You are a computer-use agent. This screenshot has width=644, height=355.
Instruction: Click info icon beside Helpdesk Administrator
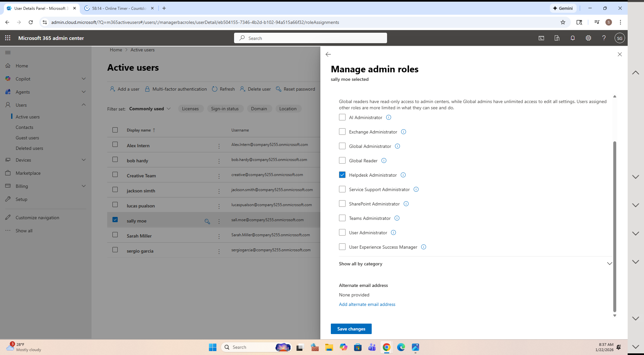point(403,175)
